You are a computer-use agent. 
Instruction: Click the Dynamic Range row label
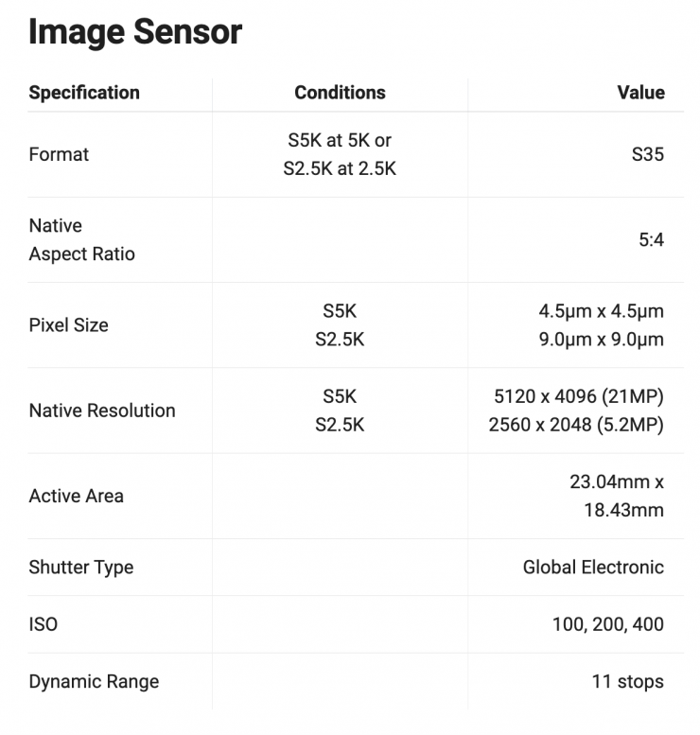tap(94, 681)
